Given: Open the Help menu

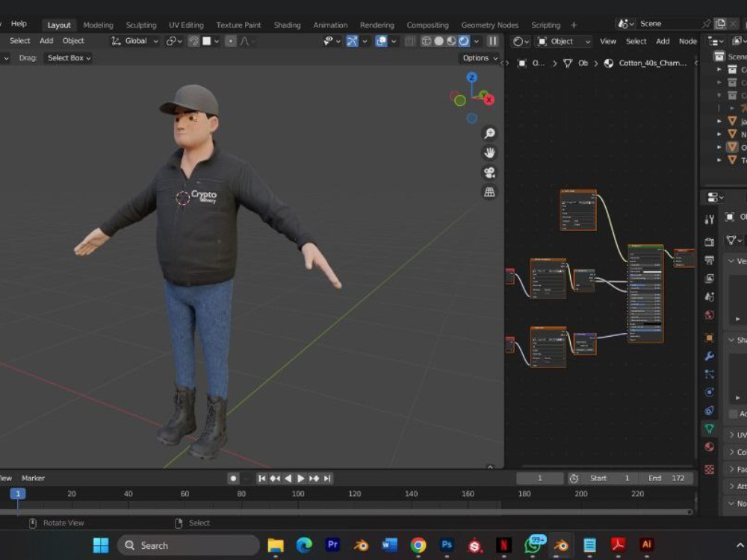Looking at the screenshot, I should (x=19, y=24).
